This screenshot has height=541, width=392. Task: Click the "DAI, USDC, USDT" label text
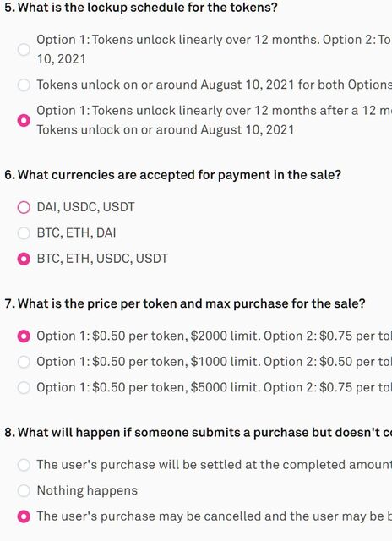point(85,207)
